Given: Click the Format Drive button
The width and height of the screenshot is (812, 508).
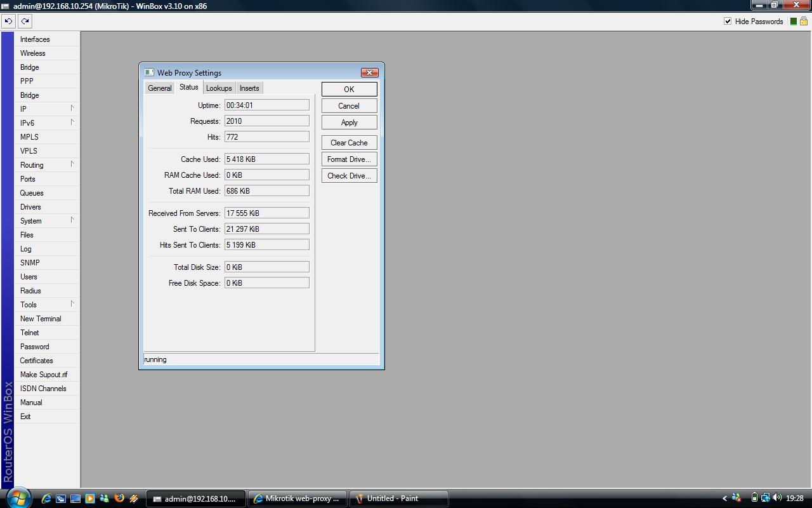Looking at the screenshot, I should 349,159.
